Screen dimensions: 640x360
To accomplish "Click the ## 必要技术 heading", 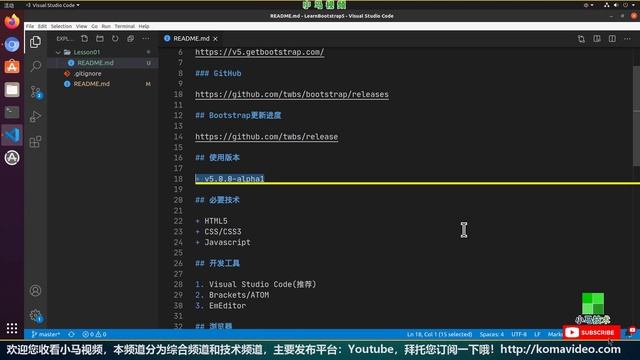I will tap(218, 200).
